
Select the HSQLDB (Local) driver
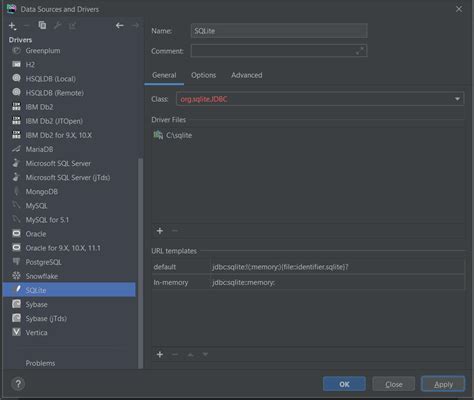[x=69, y=79]
